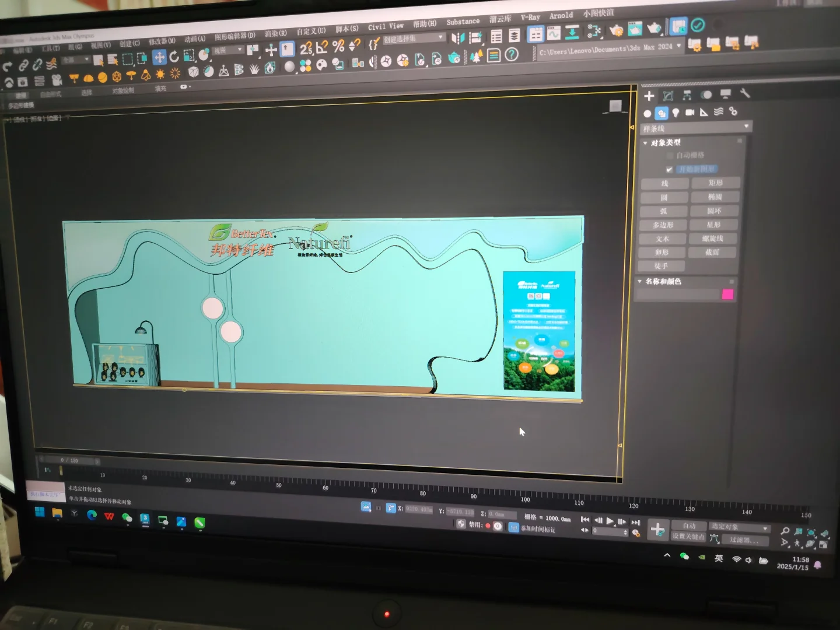Screen dimensions: 840x630
Task: Toggle the 自动 auto key button
Action: 689,526
